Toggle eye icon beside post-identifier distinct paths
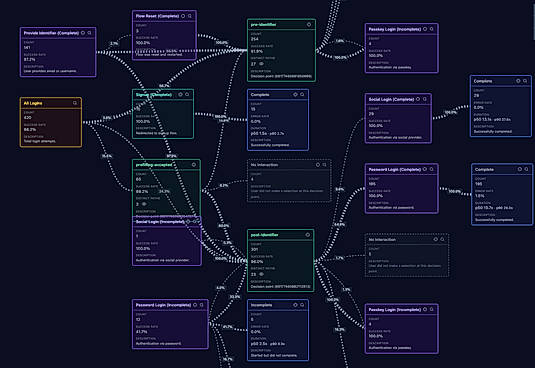This screenshot has width=535, height=368. point(262,274)
